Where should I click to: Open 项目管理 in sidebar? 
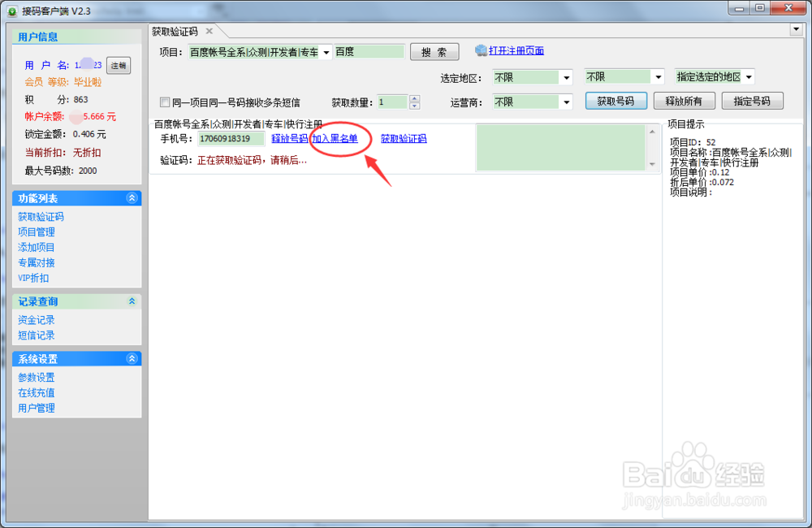[37, 232]
